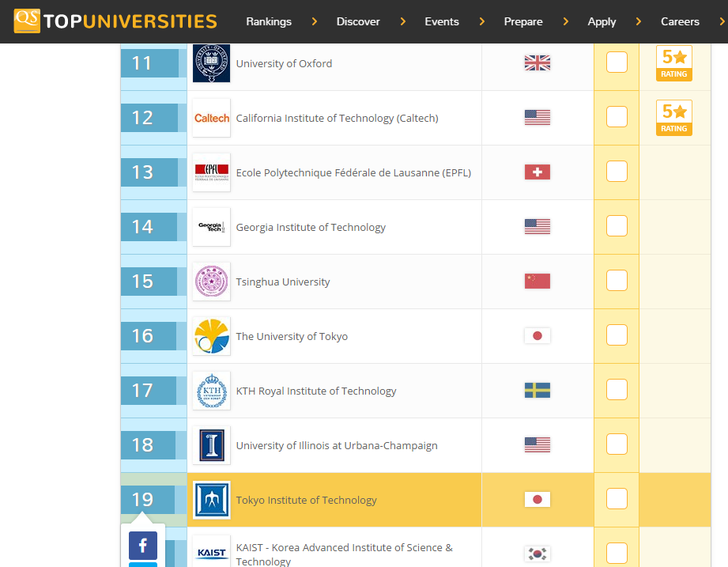Click Oxford's 5-star rating badge
Screen dimensions: 728x567
pos(673,63)
